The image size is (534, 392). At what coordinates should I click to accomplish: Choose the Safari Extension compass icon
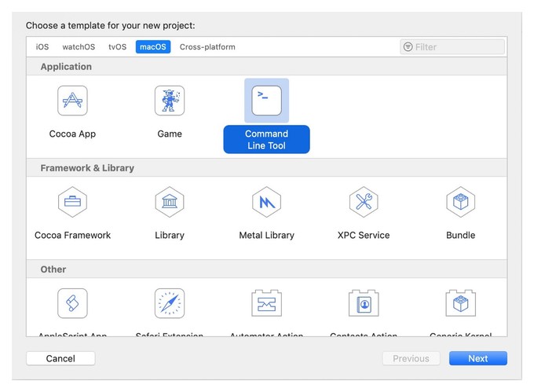(170, 303)
